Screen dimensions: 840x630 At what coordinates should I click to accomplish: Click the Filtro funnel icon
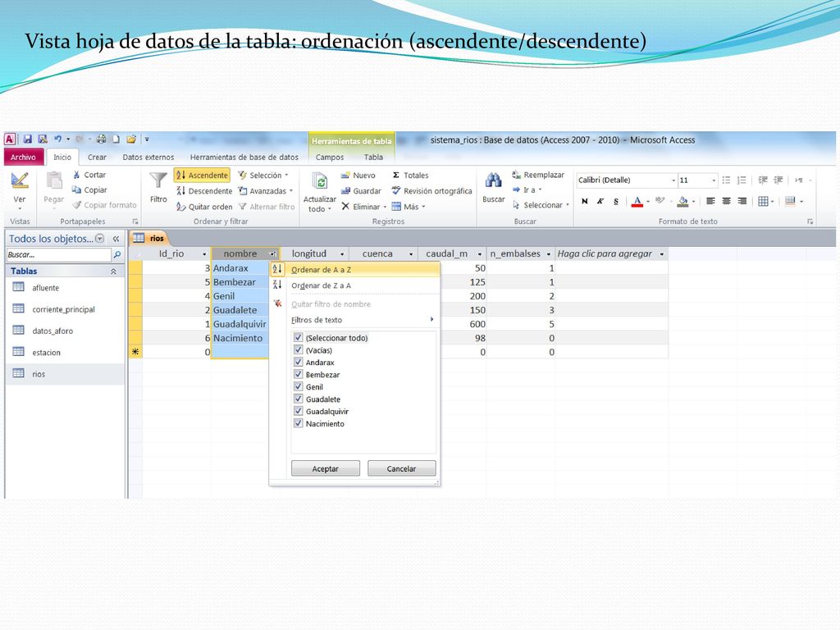(158, 180)
